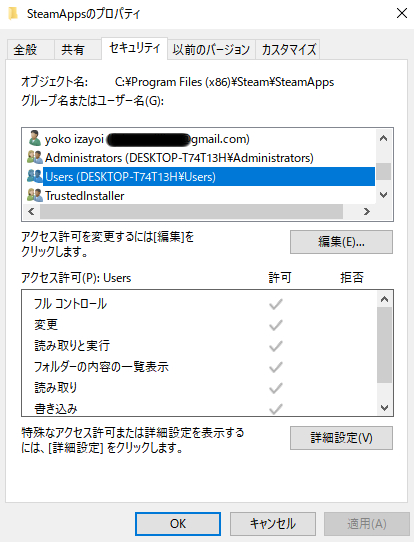
Task: Click the 許可 column header
Action: point(280,278)
